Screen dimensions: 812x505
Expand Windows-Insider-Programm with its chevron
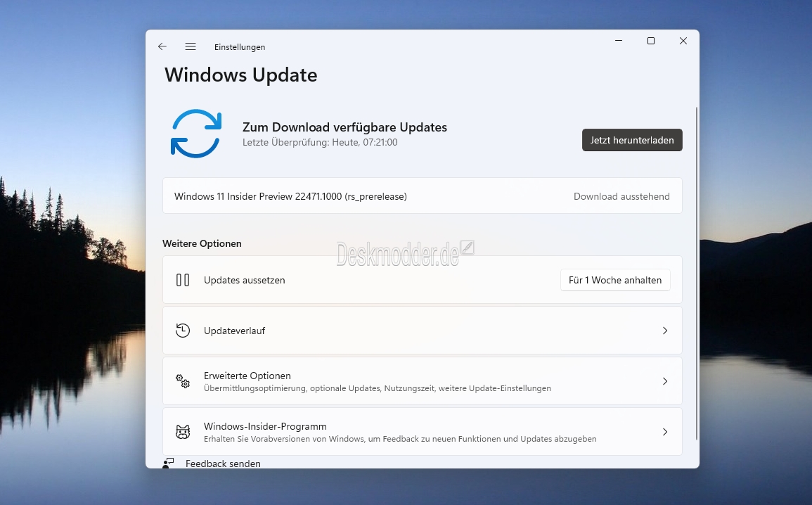click(x=666, y=432)
